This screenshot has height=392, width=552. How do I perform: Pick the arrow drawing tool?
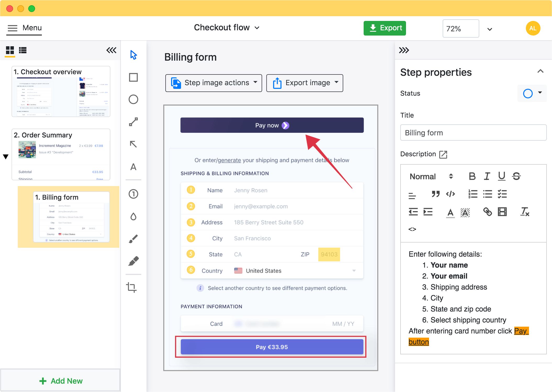[x=133, y=144]
